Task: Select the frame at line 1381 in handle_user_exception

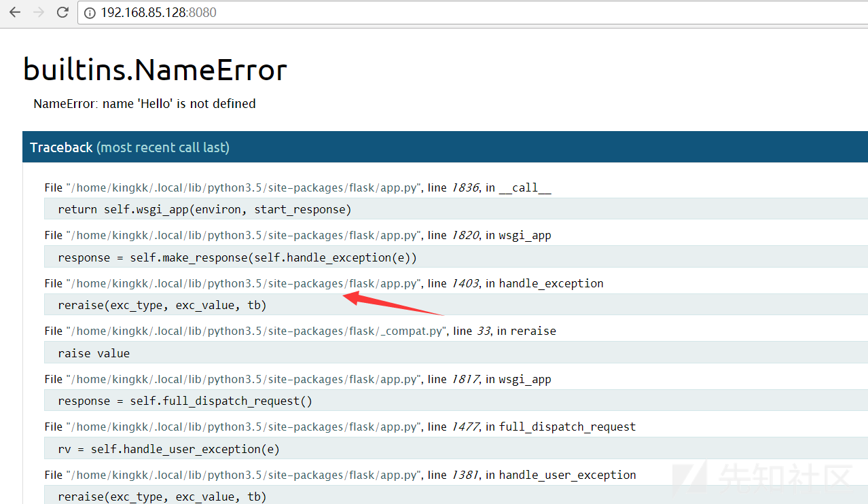Action: (x=340, y=475)
